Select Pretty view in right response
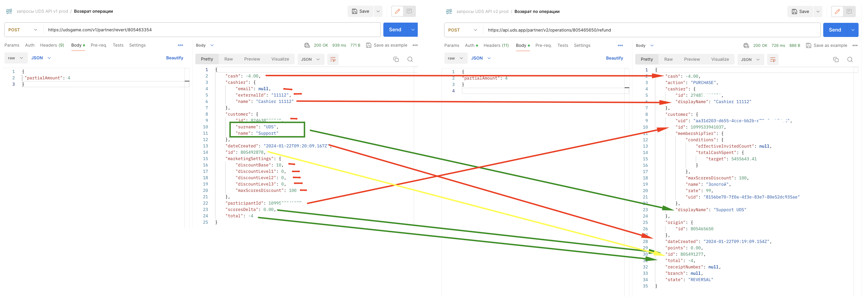Viewport: 868px width, 299px height. (x=647, y=59)
